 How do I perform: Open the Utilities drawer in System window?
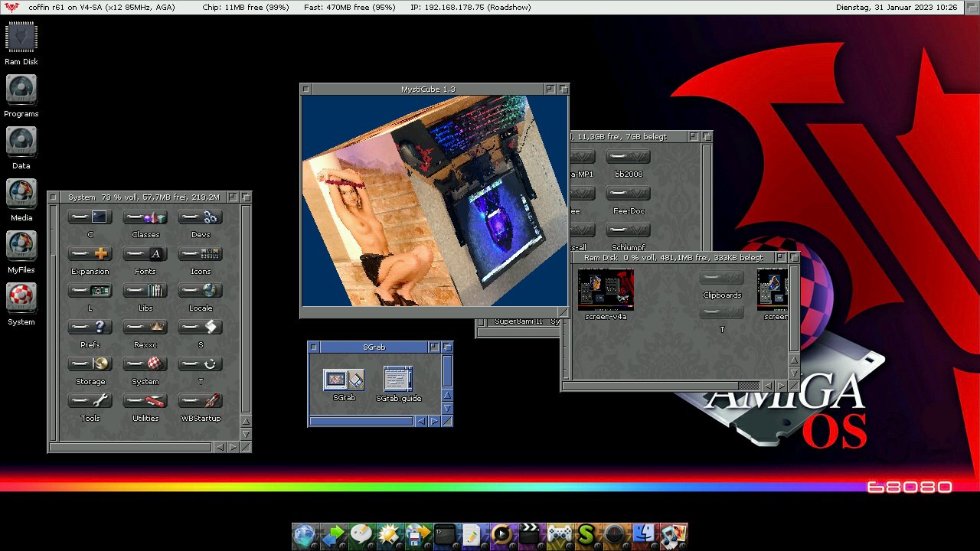click(145, 401)
